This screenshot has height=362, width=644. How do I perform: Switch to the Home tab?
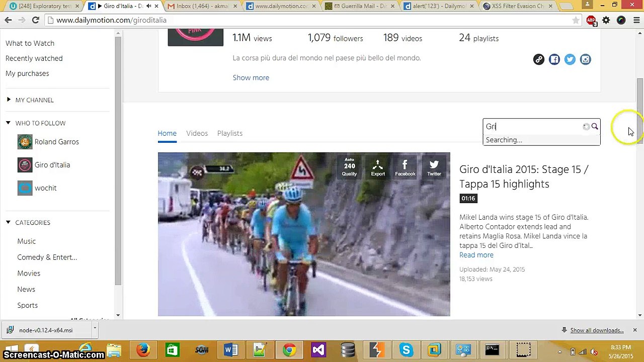(167, 133)
